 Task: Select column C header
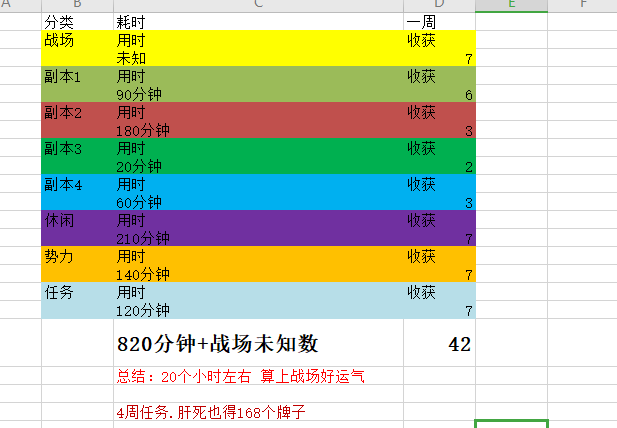[x=258, y=5]
